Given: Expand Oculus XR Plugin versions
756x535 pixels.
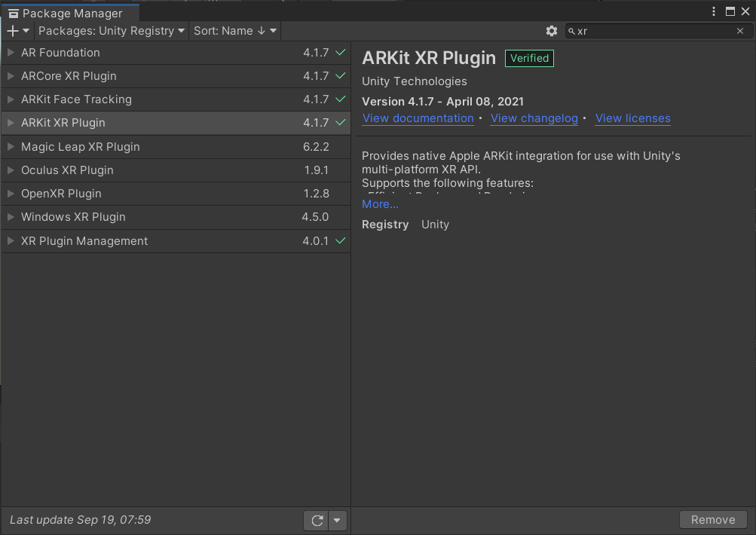Looking at the screenshot, I should 11,170.
